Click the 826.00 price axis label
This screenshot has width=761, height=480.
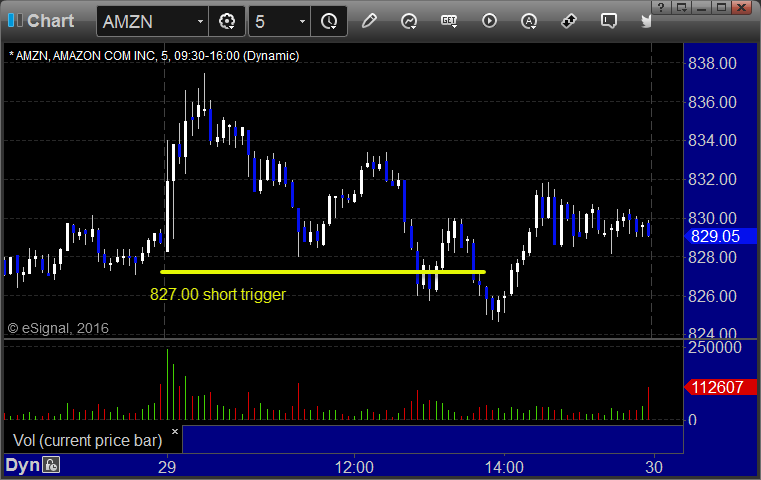point(712,296)
